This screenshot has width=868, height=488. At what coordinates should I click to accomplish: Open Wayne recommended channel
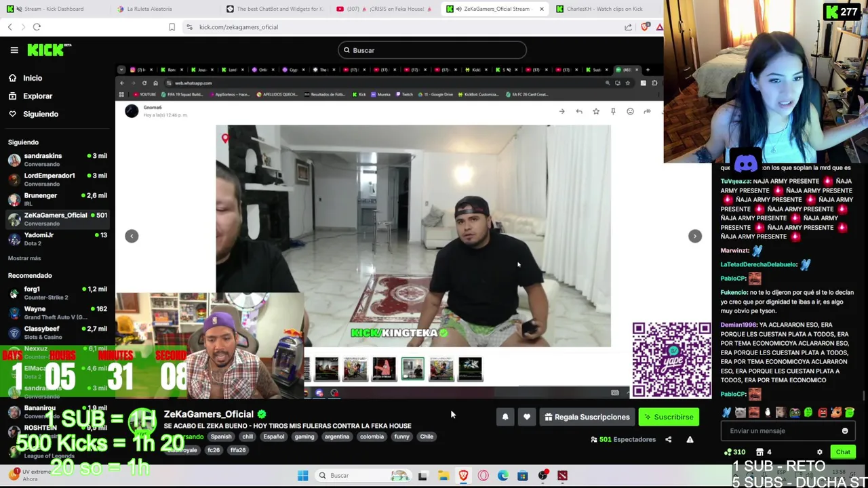click(x=58, y=312)
